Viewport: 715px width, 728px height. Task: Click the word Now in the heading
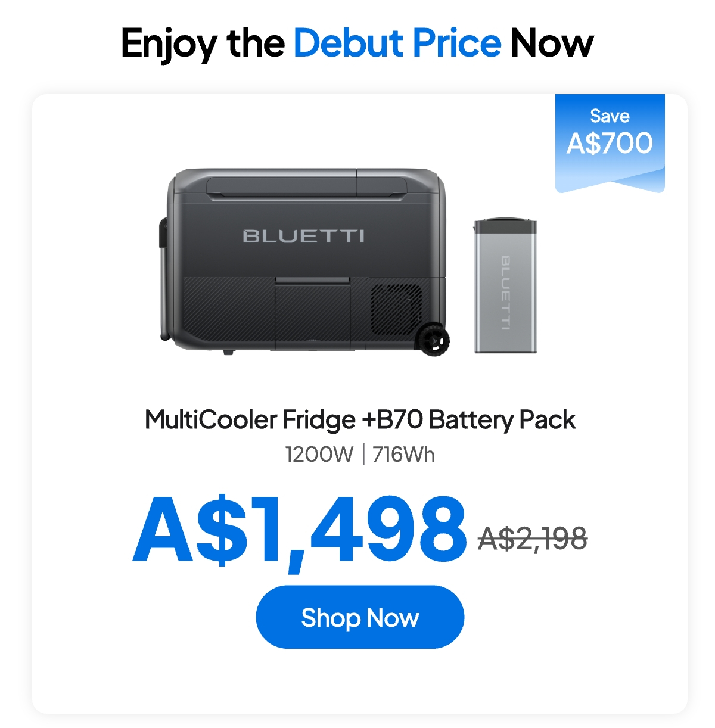552,43
